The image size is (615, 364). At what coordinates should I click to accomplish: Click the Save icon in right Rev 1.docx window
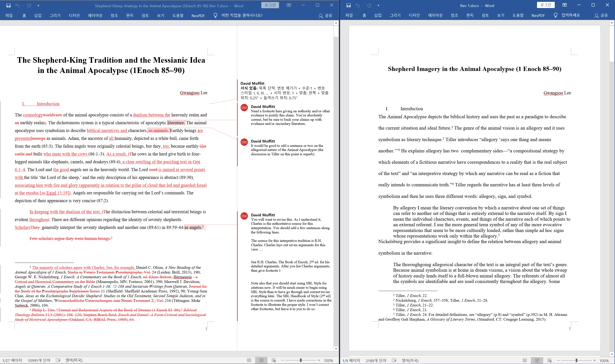tap(349, 5)
